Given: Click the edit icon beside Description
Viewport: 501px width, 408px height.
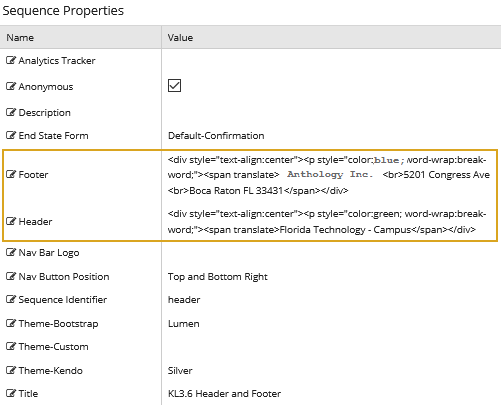Looking at the screenshot, I should (11, 112).
